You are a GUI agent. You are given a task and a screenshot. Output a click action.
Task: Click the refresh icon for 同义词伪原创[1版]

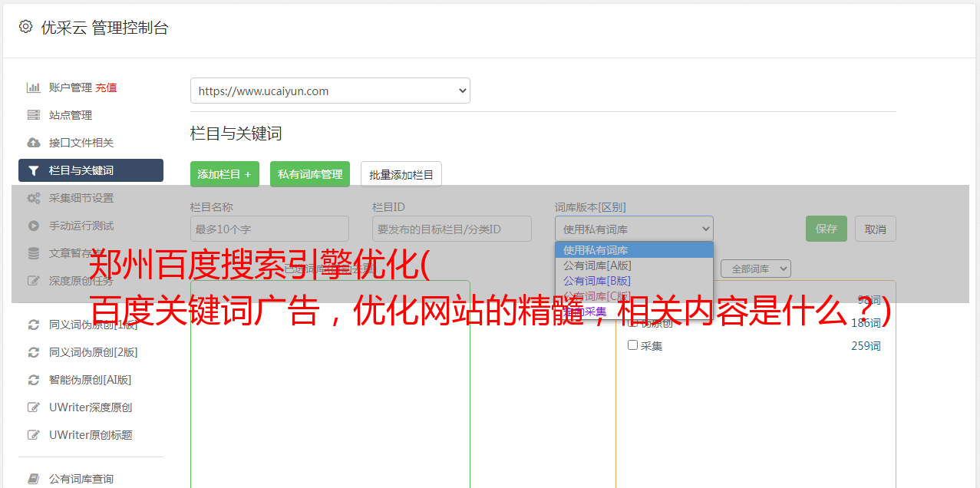point(34,325)
